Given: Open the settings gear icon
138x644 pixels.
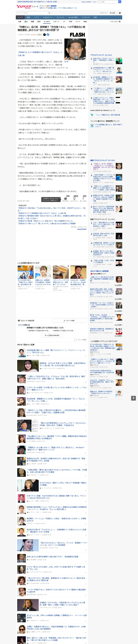Looking at the screenshot, I should tap(120, 13).
